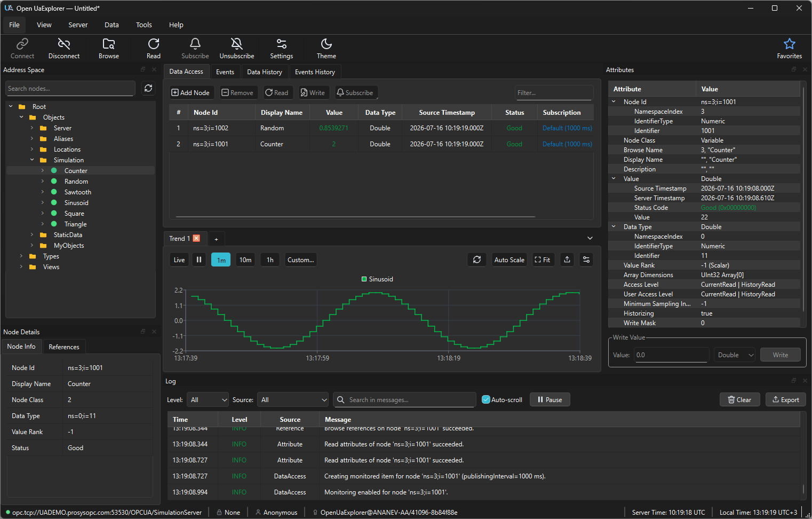
Task: Open the File menu
Action: [14, 25]
